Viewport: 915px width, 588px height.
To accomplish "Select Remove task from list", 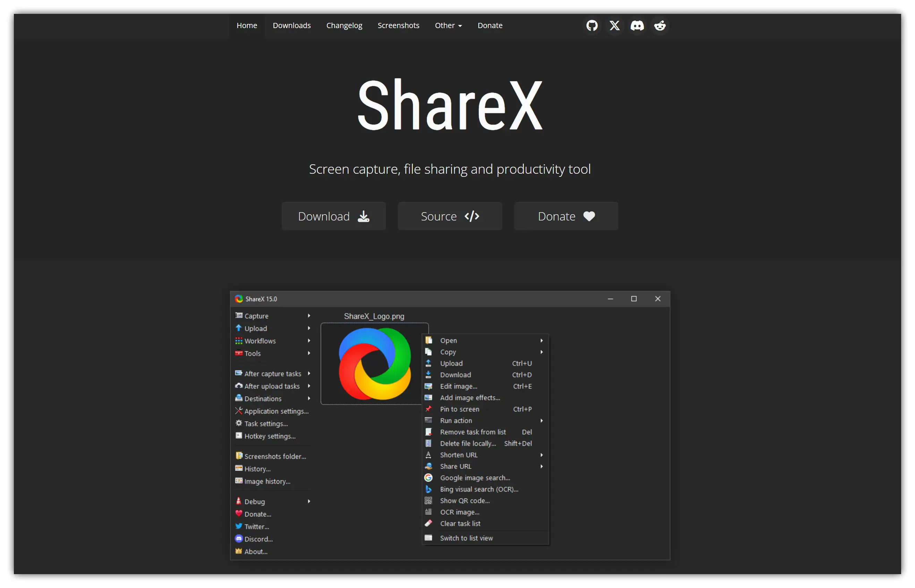I will [x=485, y=432].
